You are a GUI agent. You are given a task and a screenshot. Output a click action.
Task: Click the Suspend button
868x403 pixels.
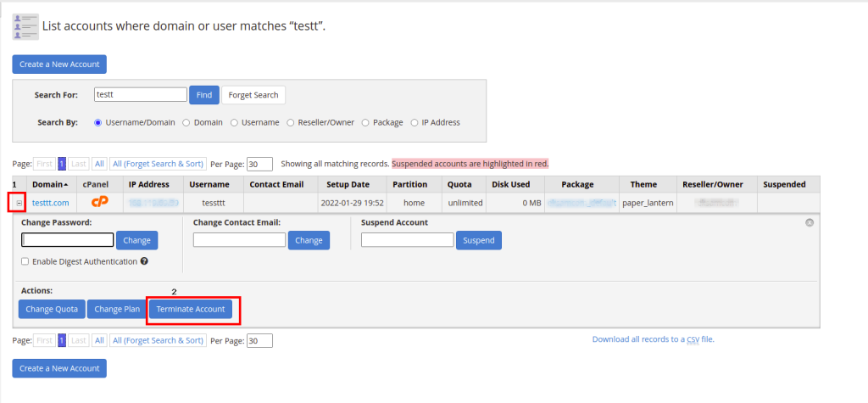[x=478, y=240]
